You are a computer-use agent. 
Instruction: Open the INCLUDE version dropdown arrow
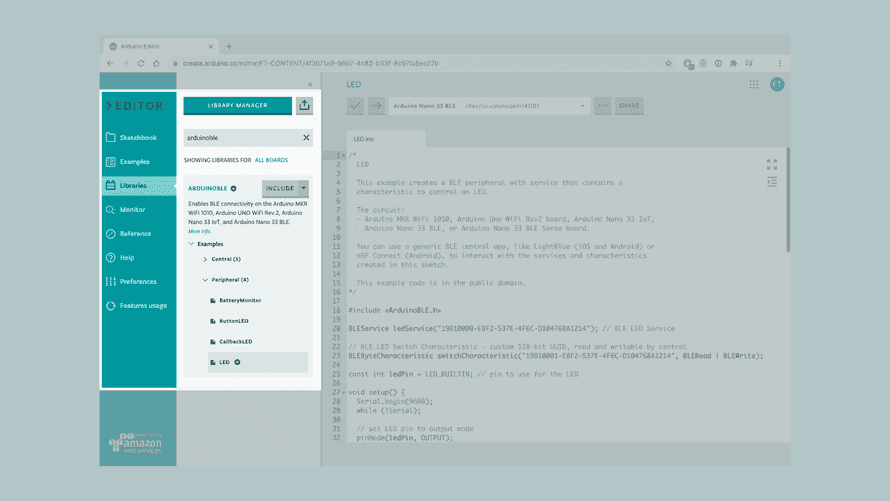pyautogui.click(x=303, y=188)
